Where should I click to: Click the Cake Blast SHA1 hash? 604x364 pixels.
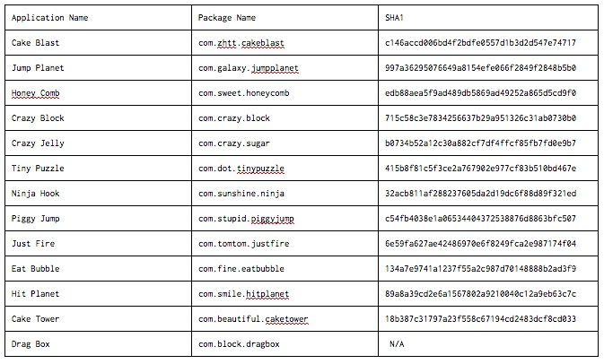pyautogui.click(x=481, y=43)
